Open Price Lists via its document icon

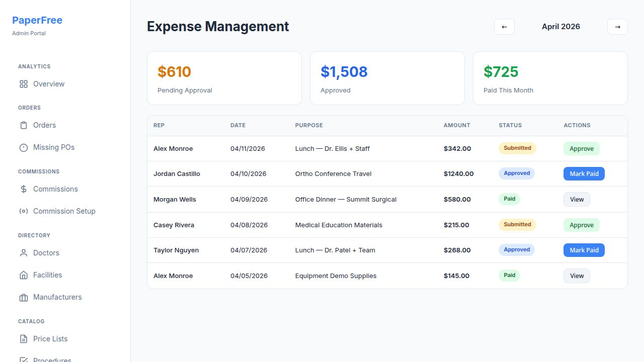point(24,339)
